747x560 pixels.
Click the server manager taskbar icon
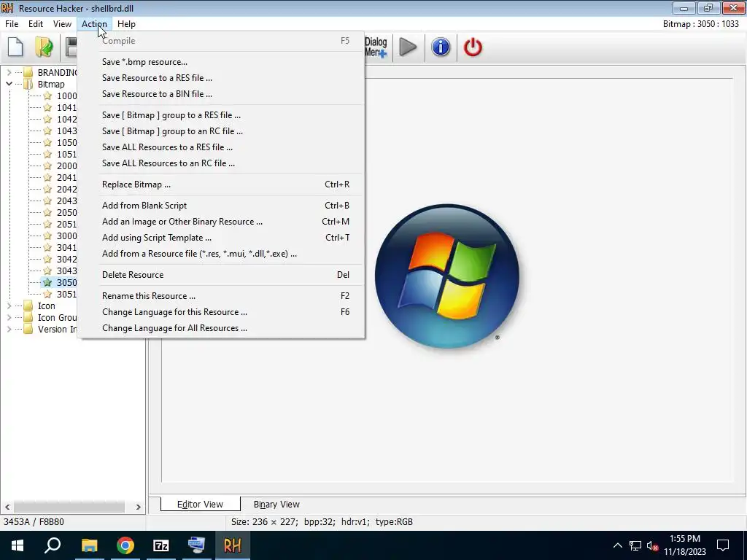pos(196,545)
